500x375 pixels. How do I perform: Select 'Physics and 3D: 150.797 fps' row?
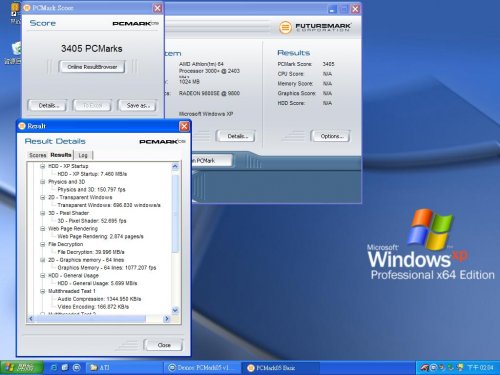tap(91, 190)
